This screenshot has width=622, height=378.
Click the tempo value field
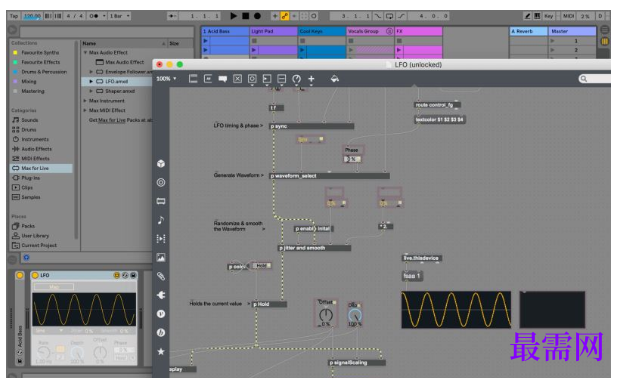click(x=32, y=16)
